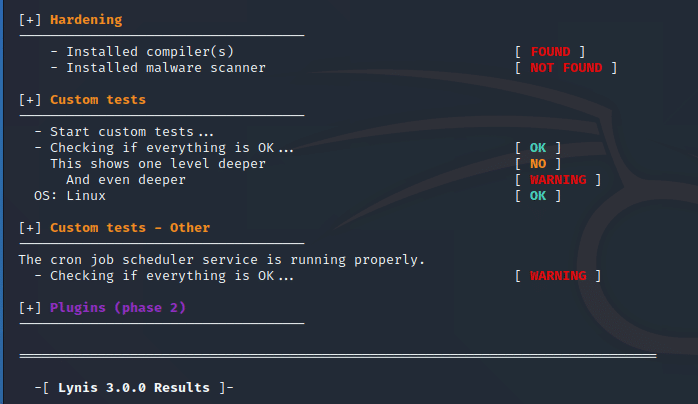Viewport: 698px width, 404px height.
Task: Click the red FOUND status label
Action: [x=550, y=51]
